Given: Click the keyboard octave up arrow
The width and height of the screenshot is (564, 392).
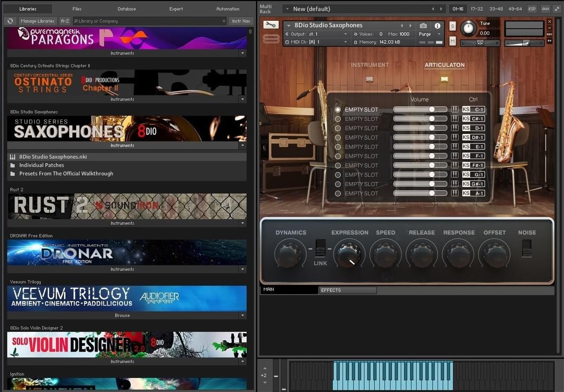Looking at the screenshot, I should click(x=265, y=368).
